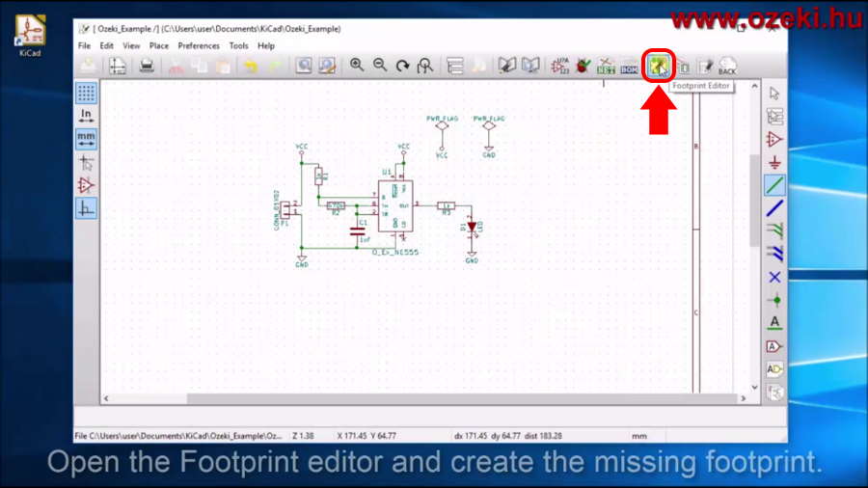Open the Find item magnifier icon
This screenshot has width=868, height=488.
pos(304,66)
